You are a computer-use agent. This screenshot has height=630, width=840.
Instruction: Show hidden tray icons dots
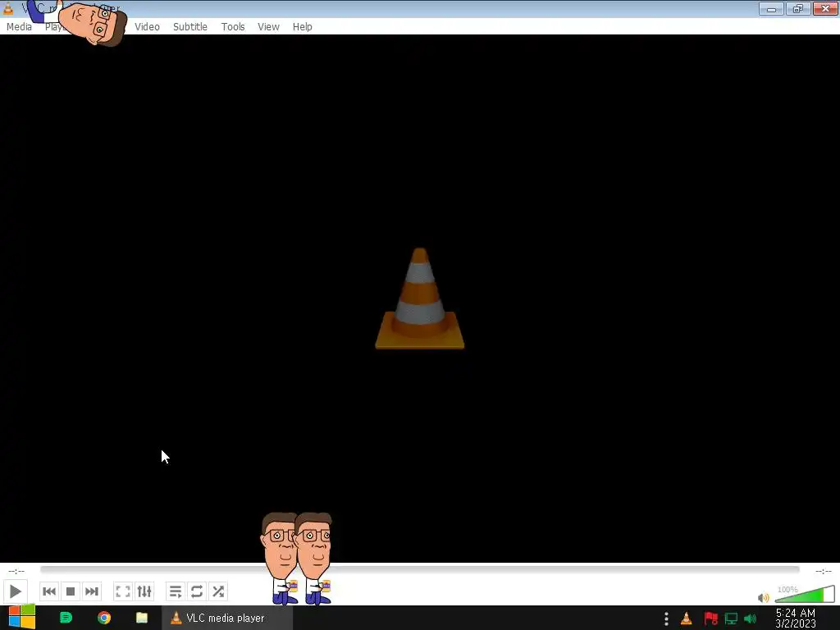tap(666, 619)
